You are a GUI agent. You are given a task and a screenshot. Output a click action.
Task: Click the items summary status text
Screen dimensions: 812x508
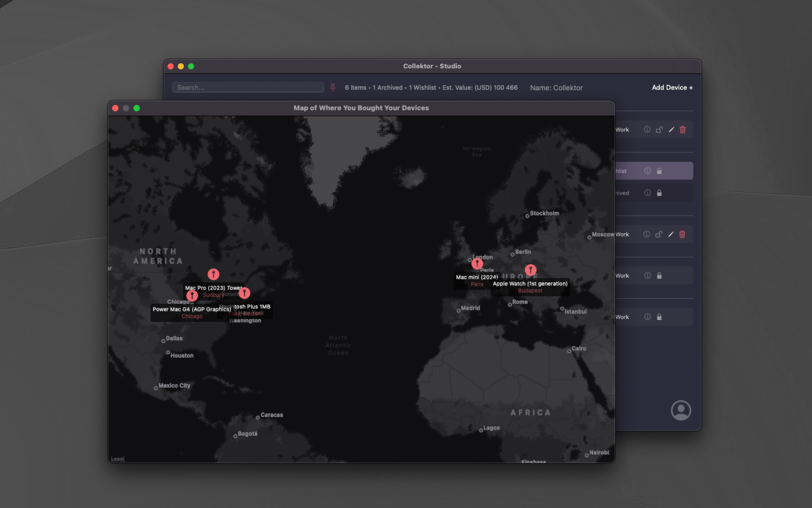[431, 88]
